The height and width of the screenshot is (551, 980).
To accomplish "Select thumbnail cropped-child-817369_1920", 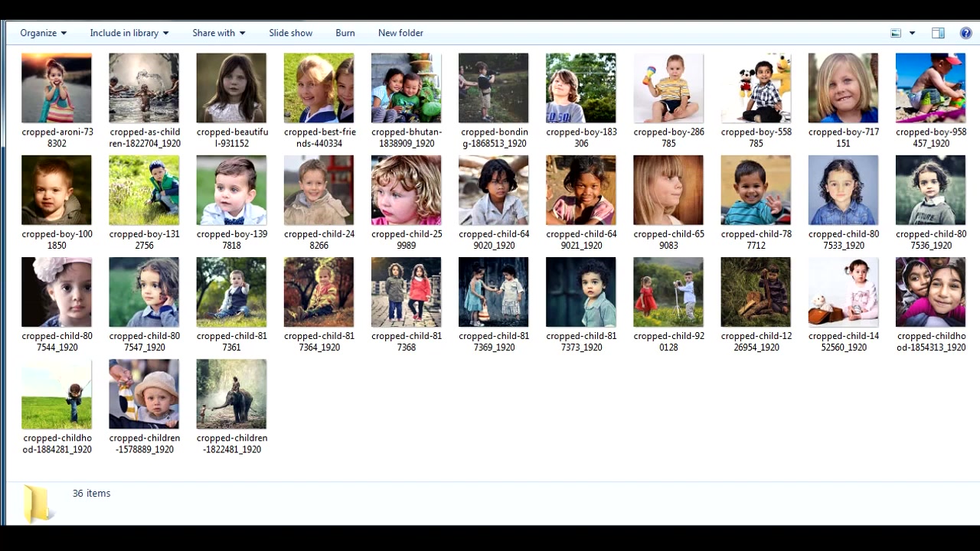I will coord(494,292).
